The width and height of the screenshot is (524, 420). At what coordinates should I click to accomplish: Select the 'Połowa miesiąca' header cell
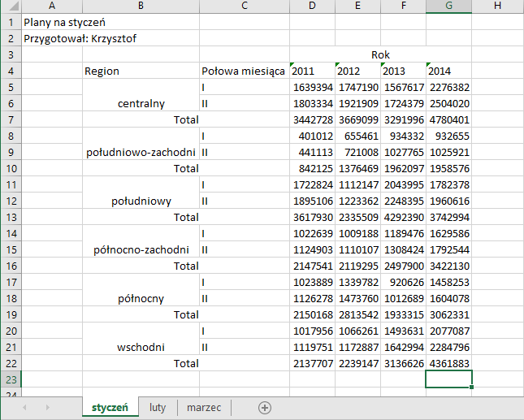[244, 71]
